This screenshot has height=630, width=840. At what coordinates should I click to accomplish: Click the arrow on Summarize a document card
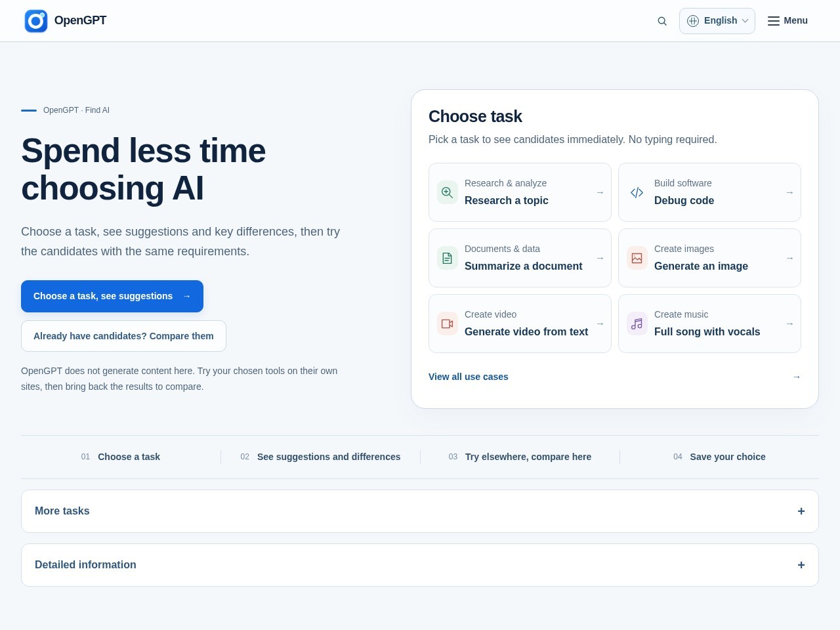click(x=600, y=258)
